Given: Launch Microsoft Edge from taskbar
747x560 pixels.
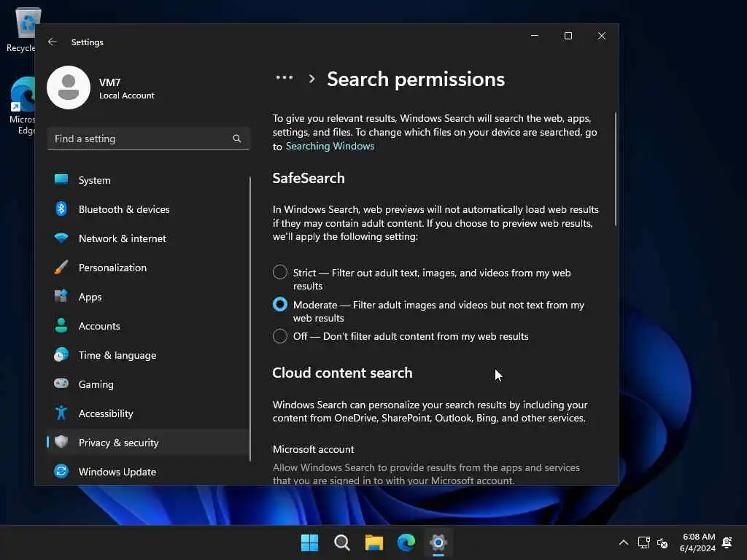Looking at the screenshot, I should (406, 542).
